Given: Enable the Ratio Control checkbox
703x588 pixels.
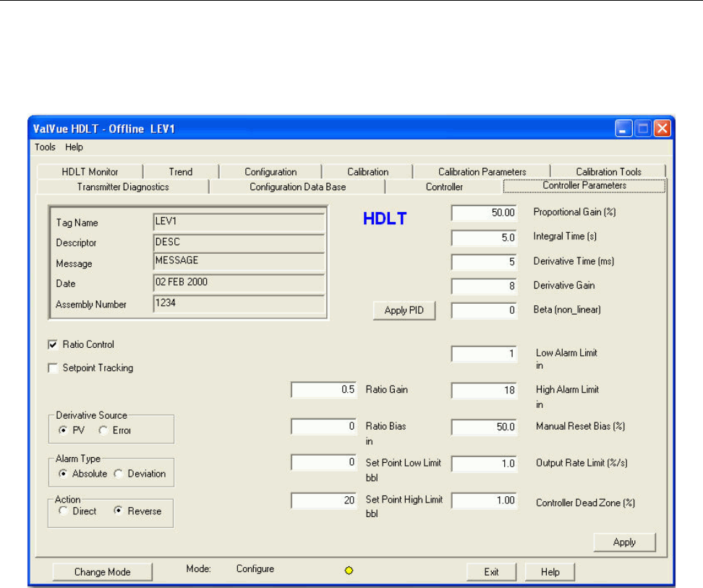Looking at the screenshot, I should point(53,345).
